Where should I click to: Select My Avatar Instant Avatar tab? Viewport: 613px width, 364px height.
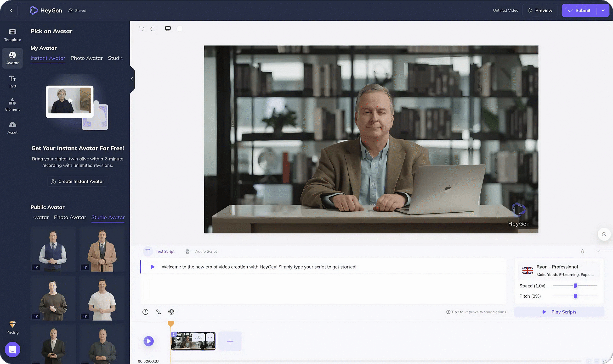point(48,58)
